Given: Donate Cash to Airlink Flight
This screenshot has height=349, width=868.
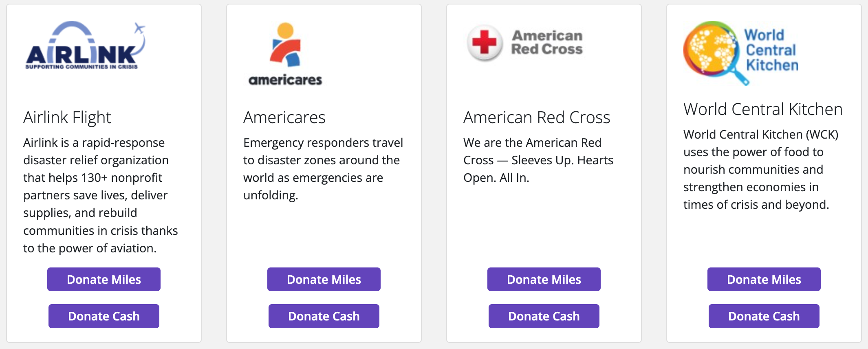Looking at the screenshot, I should (x=104, y=316).
